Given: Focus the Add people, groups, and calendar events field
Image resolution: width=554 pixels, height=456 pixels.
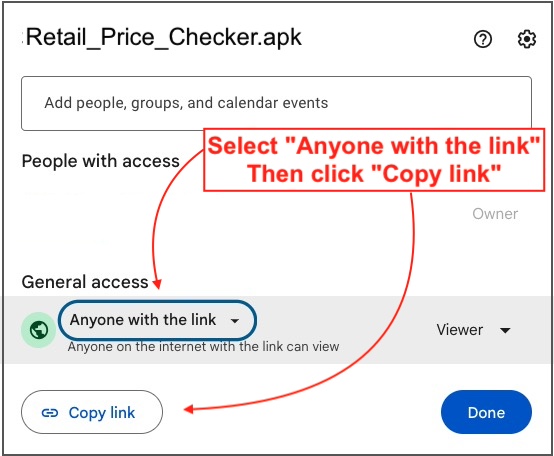Looking at the screenshot, I should coord(276,103).
